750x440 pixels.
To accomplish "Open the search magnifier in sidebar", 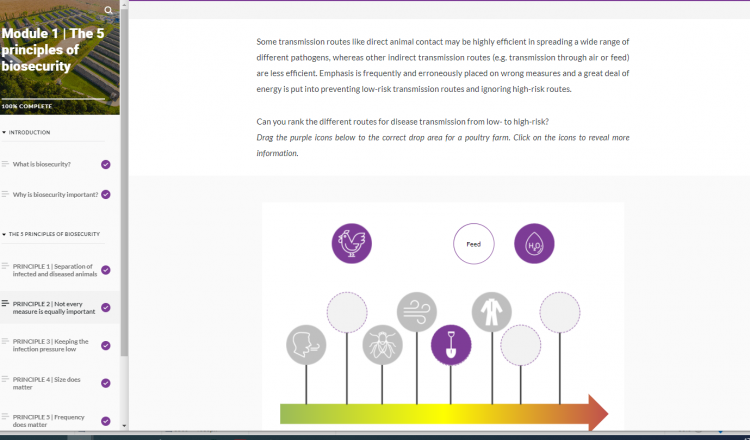I will (x=108, y=11).
